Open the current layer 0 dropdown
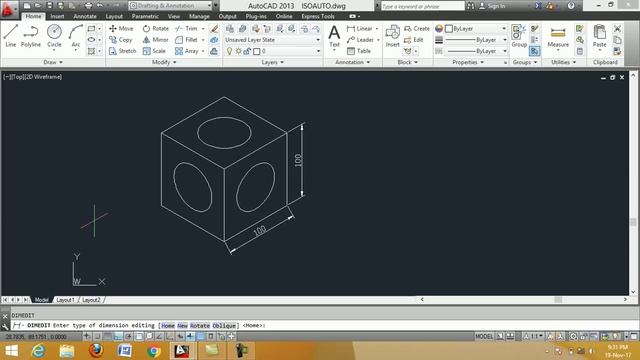This screenshot has width=640, height=360. (272, 51)
